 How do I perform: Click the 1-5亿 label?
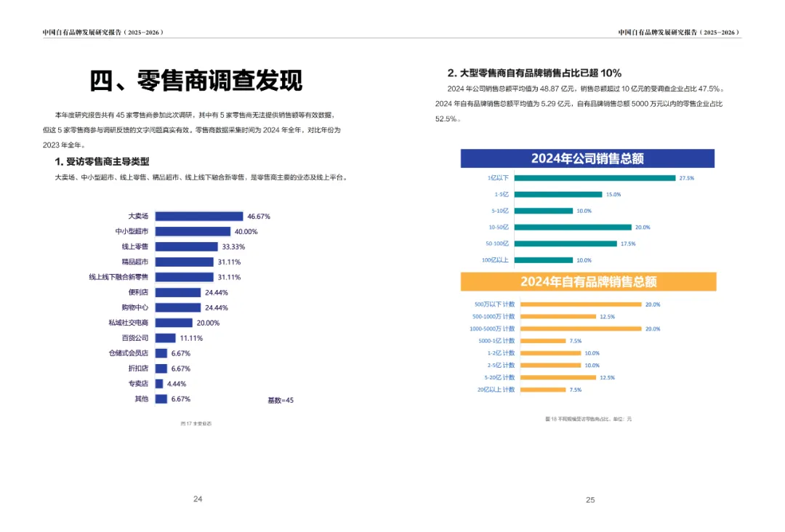[502, 194]
